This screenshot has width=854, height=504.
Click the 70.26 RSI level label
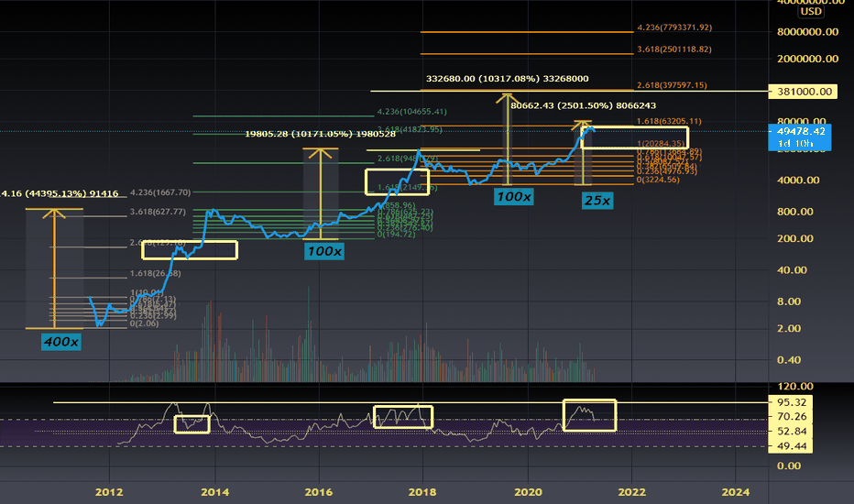[x=791, y=416]
